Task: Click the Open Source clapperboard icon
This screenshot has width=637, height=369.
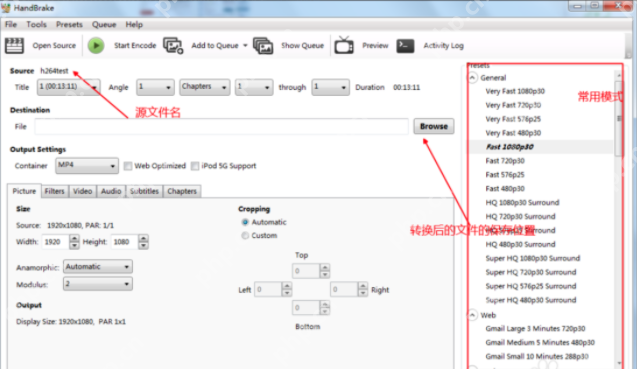Action: click(15, 46)
